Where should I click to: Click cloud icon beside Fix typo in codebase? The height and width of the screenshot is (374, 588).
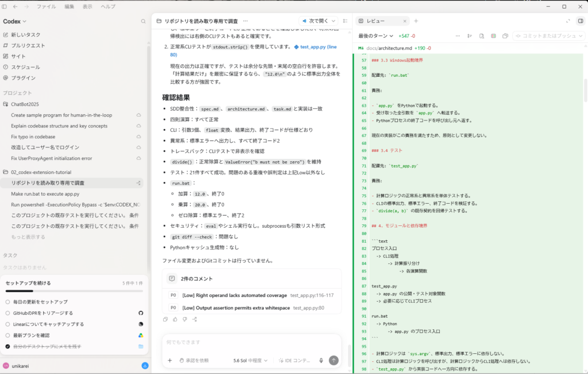139,137
